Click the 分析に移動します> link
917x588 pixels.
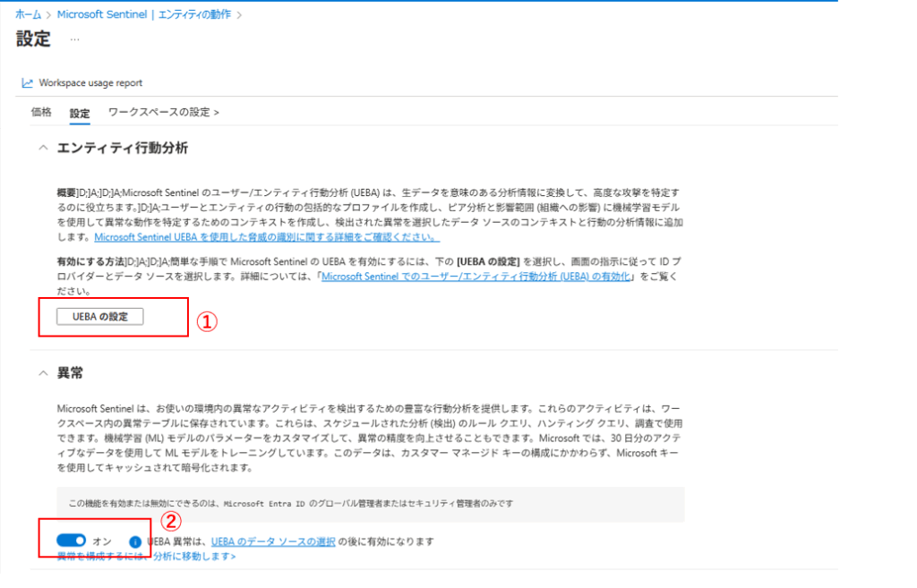(194, 557)
